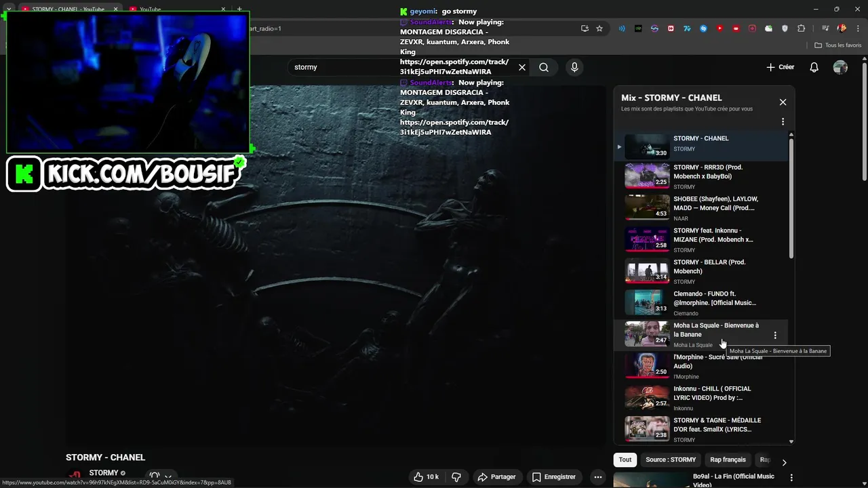Open the Chrome three-dot menu
The image size is (868, 488).
click(857, 28)
